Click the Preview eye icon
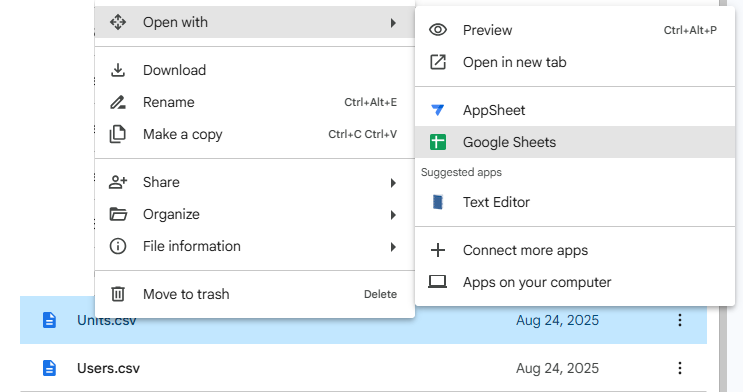 438,30
